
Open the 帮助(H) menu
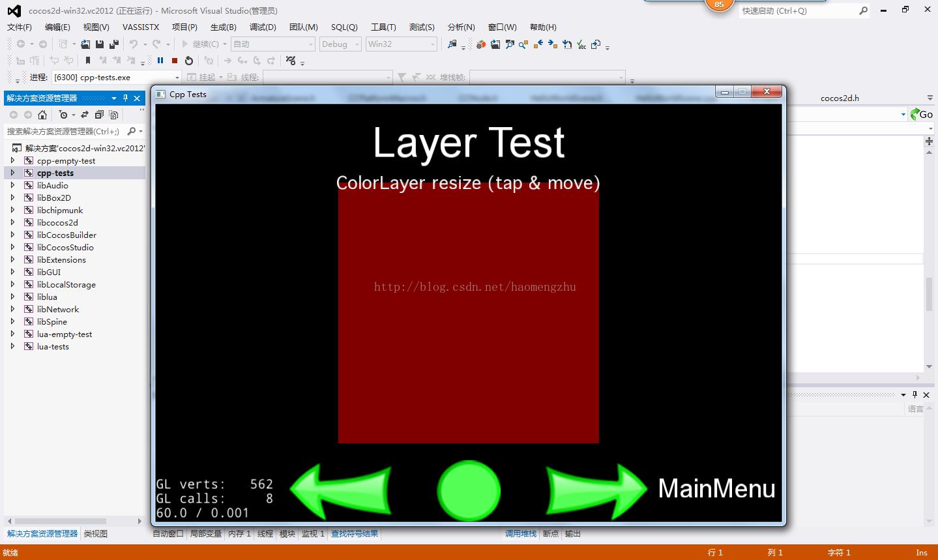pos(543,27)
